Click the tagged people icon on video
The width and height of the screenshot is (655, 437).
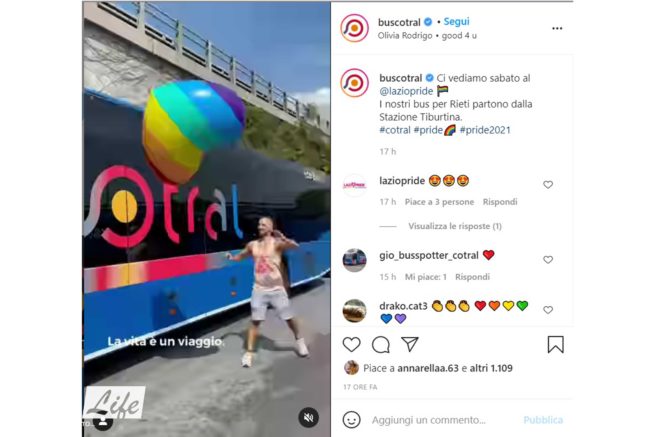(103, 421)
